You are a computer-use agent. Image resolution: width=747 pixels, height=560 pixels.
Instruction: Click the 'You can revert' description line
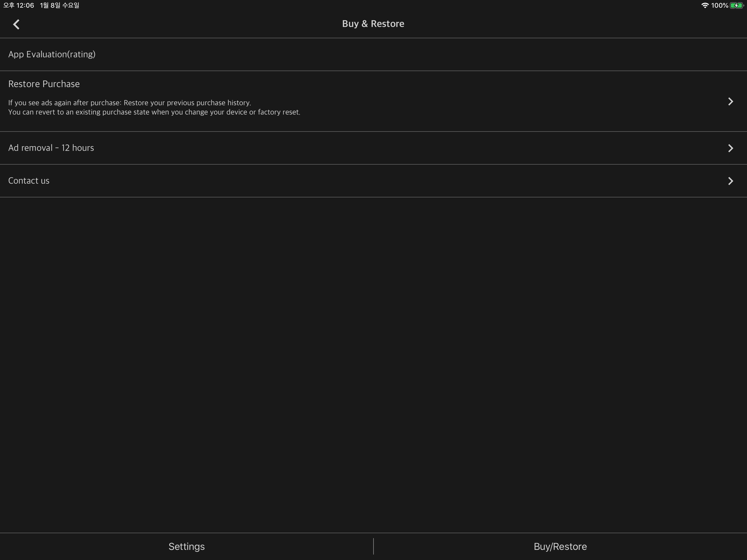[x=154, y=112]
